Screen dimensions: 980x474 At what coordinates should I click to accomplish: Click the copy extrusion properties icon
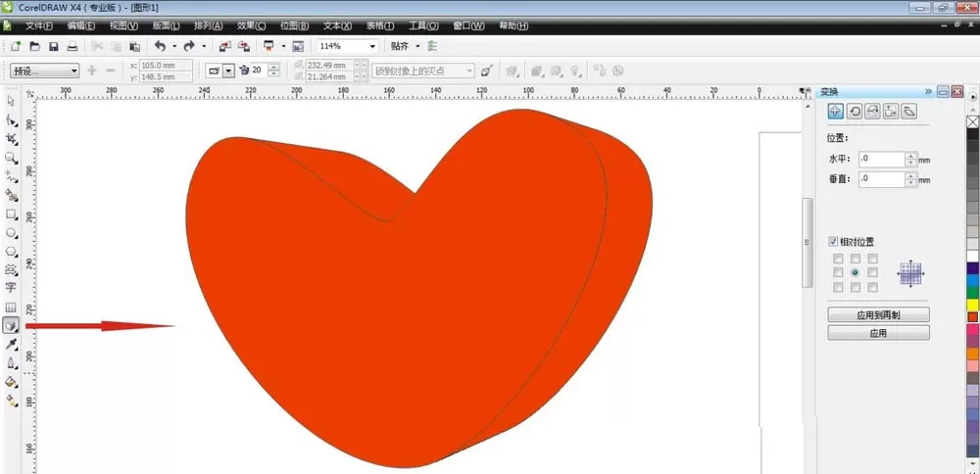(x=600, y=71)
